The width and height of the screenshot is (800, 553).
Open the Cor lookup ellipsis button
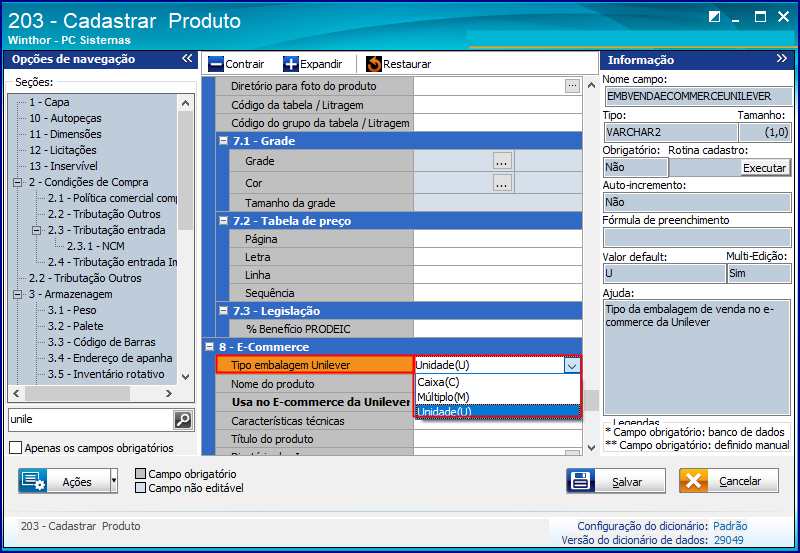(x=502, y=183)
